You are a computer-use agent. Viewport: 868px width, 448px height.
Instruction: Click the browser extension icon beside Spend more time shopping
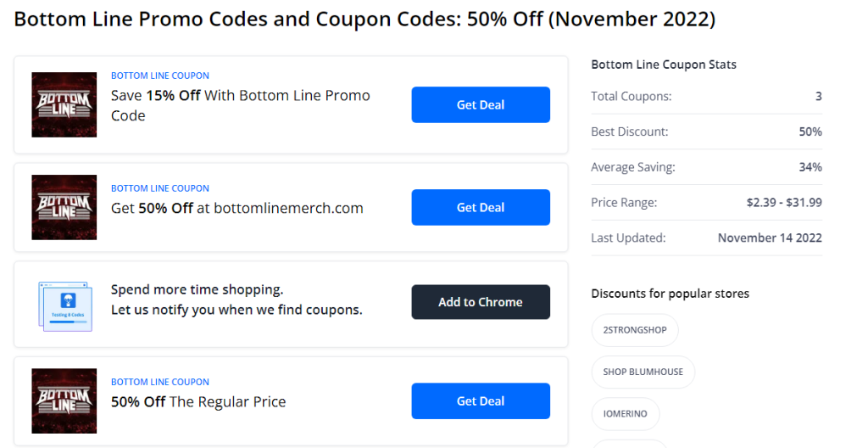pyautogui.click(x=66, y=306)
